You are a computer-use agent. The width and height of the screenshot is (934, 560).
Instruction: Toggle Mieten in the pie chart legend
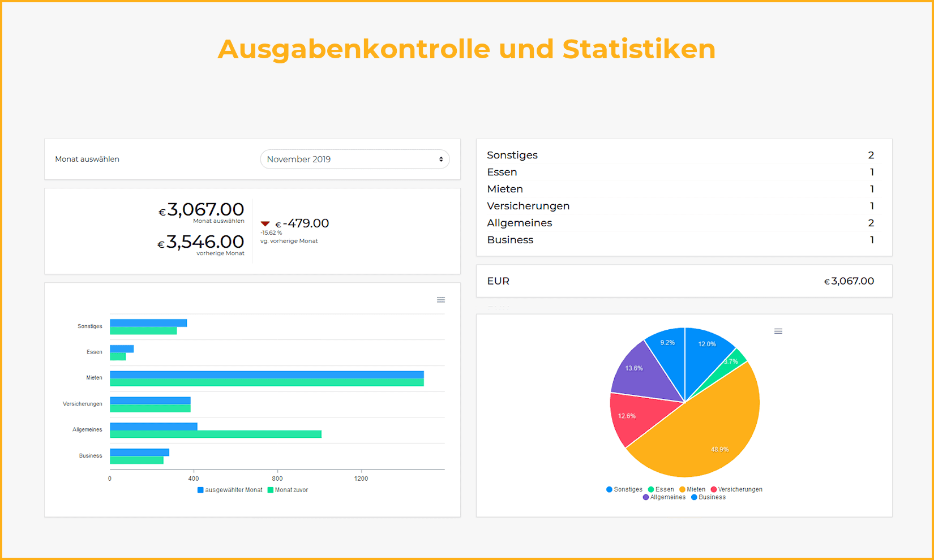(x=692, y=489)
